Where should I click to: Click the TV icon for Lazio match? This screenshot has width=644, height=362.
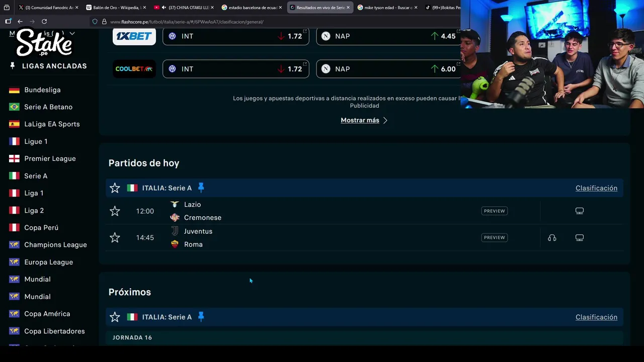click(580, 211)
